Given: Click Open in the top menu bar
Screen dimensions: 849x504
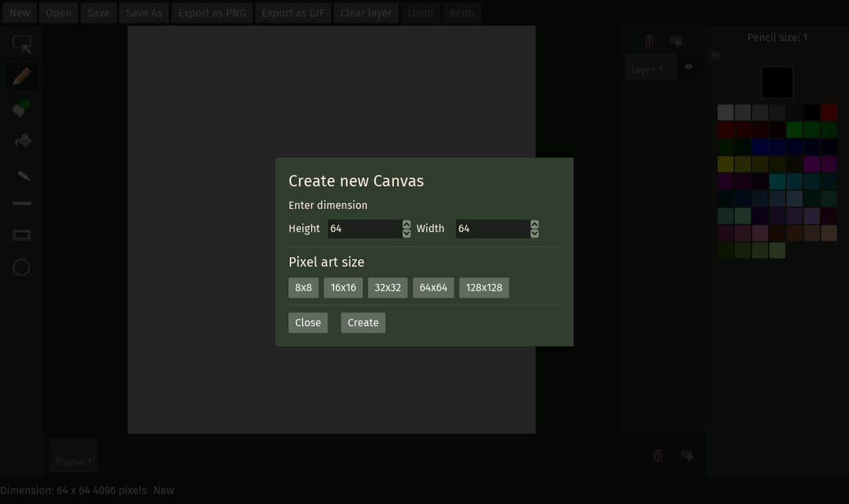Looking at the screenshot, I should 58,13.
